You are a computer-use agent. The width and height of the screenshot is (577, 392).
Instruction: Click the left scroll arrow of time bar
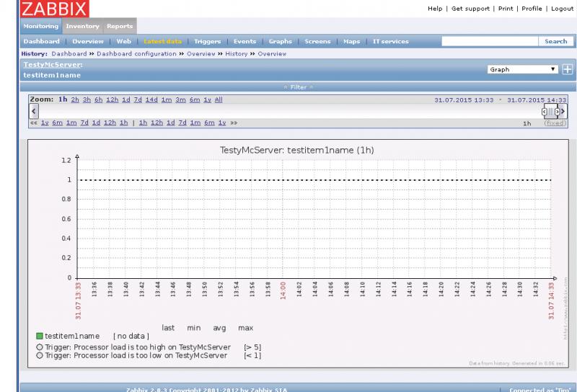click(x=33, y=112)
